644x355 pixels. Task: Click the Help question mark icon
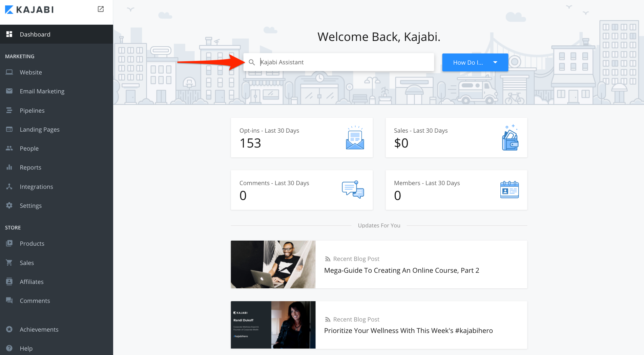(x=9, y=348)
